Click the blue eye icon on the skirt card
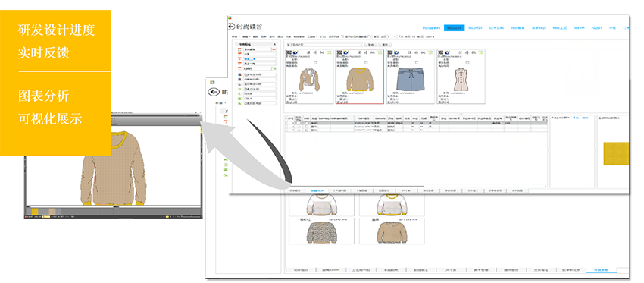 pyautogui.click(x=396, y=52)
